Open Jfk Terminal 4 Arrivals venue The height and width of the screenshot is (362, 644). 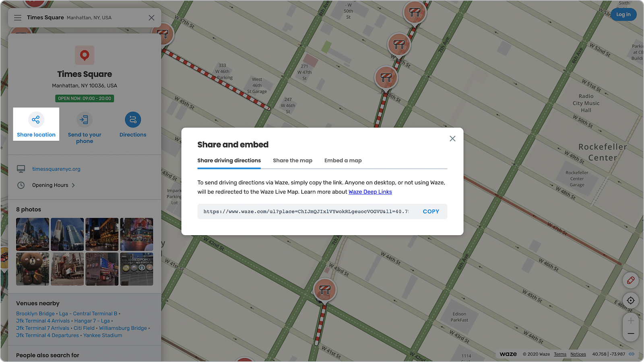coord(43,321)
